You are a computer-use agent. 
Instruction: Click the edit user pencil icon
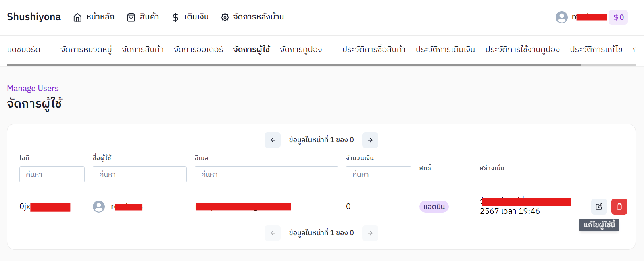599,207
